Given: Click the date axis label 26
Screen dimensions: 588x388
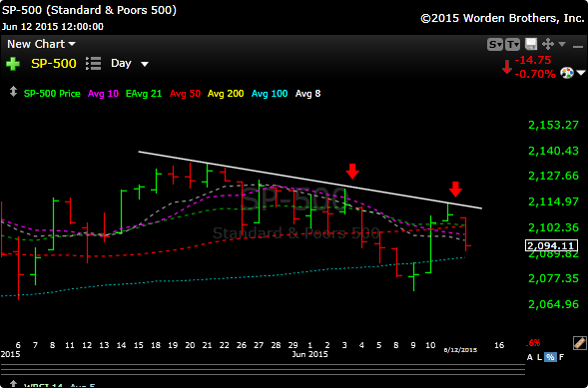Looking at the screenshot, I should [x=242, y=345].
